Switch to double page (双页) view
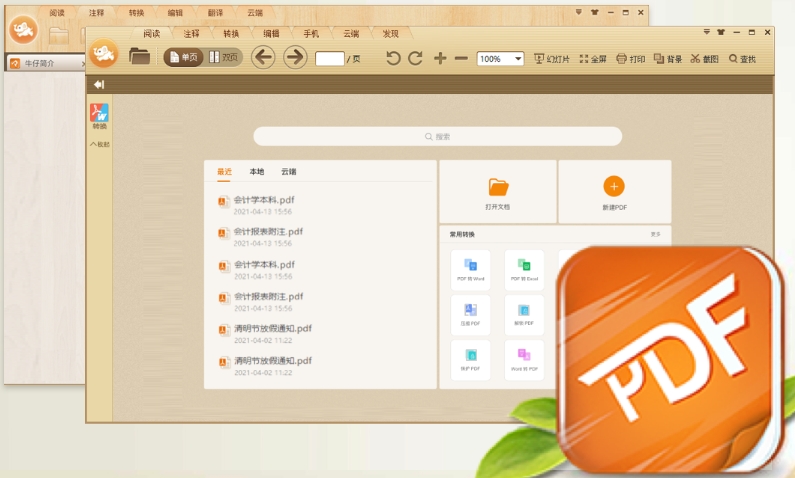Image resolution: width=795 pixels, height=478 pixels. (224, 57)
